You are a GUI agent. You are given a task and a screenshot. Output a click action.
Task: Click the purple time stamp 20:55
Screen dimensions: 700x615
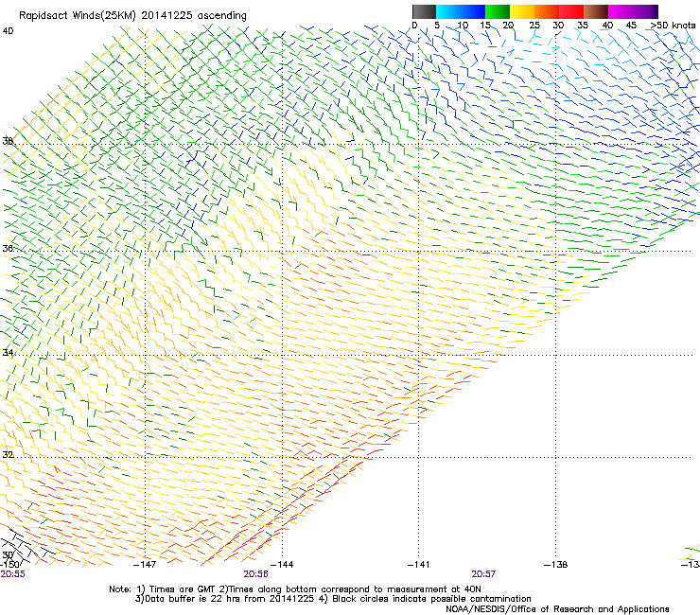[12, 574]
